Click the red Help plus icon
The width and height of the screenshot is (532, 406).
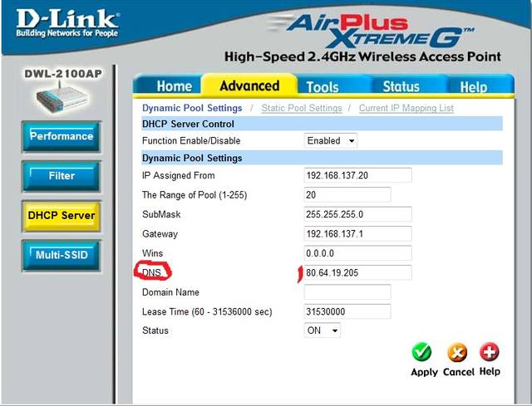coord(490,352)
